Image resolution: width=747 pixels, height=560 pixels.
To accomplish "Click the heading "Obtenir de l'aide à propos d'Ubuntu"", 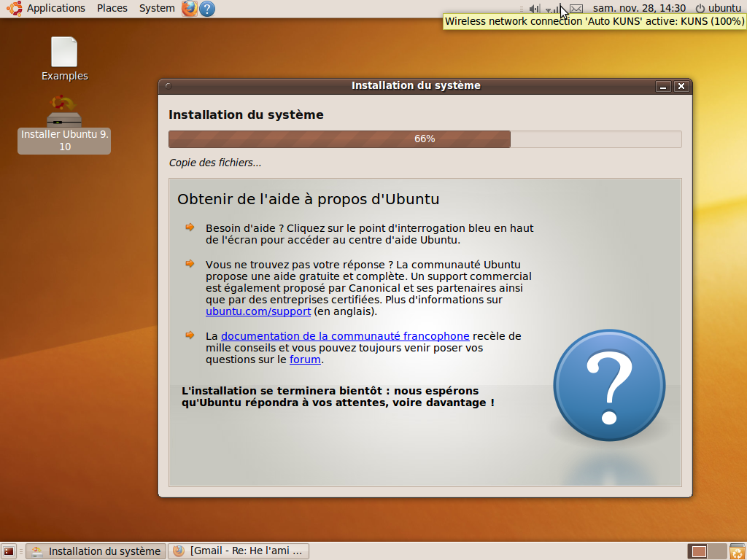I will 309,199.
